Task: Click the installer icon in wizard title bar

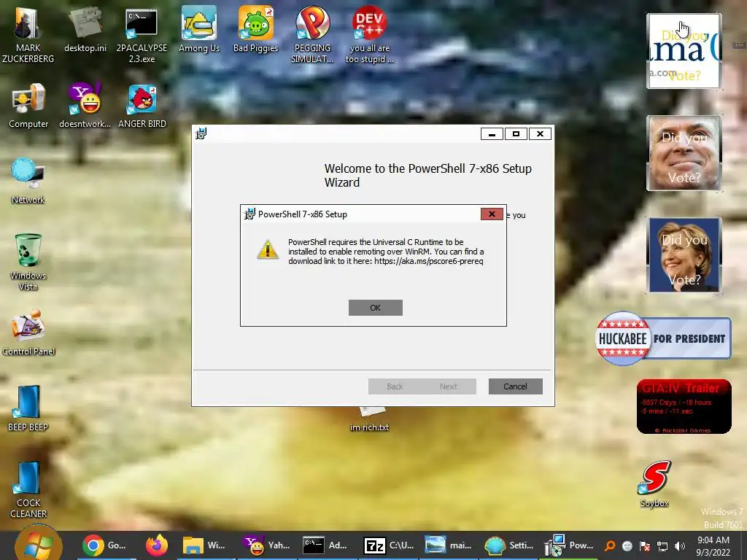Action: point(201,134)
